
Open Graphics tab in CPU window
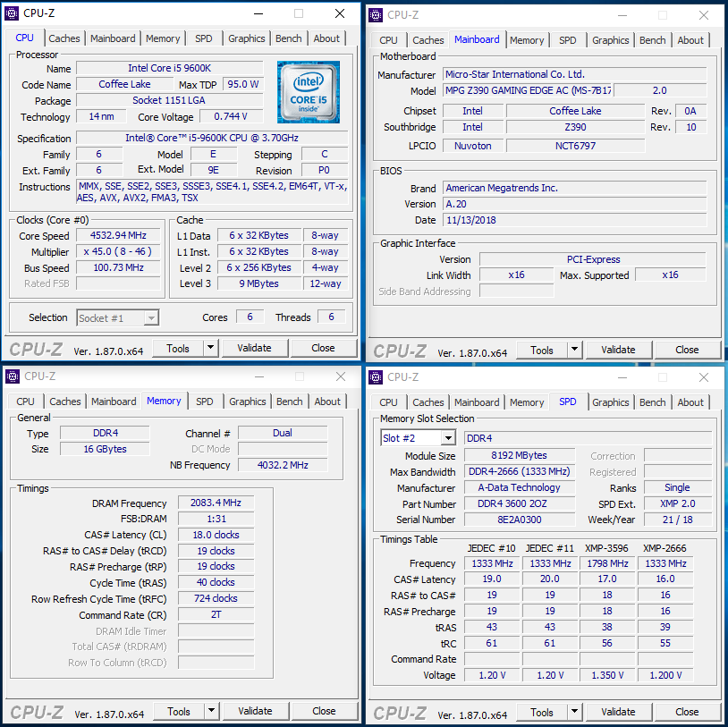click(x=246, y=38)
